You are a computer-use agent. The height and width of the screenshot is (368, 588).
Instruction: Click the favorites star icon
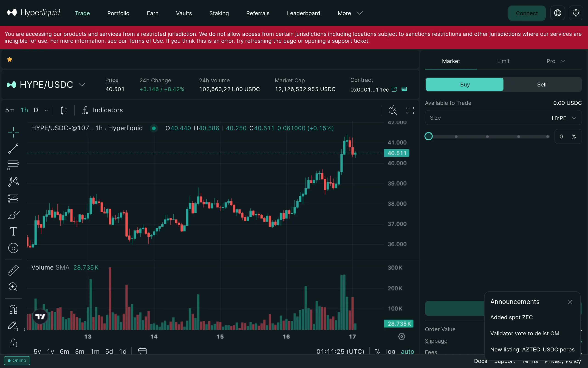10,59
